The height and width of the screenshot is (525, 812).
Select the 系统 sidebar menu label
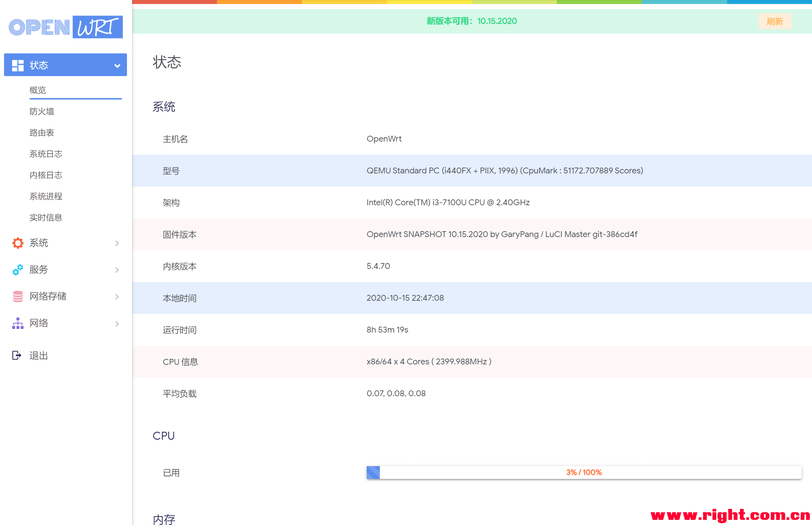[39, 243]
